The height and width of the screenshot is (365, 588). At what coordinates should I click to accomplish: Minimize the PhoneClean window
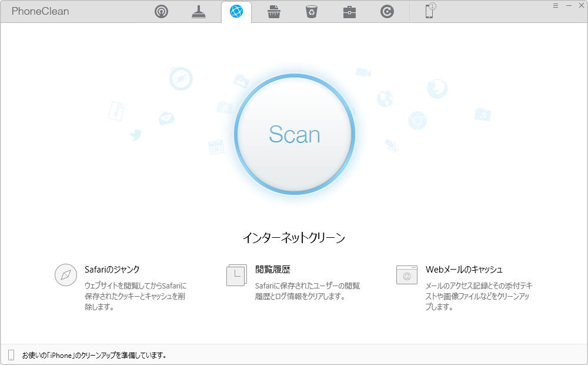(569, 5)
